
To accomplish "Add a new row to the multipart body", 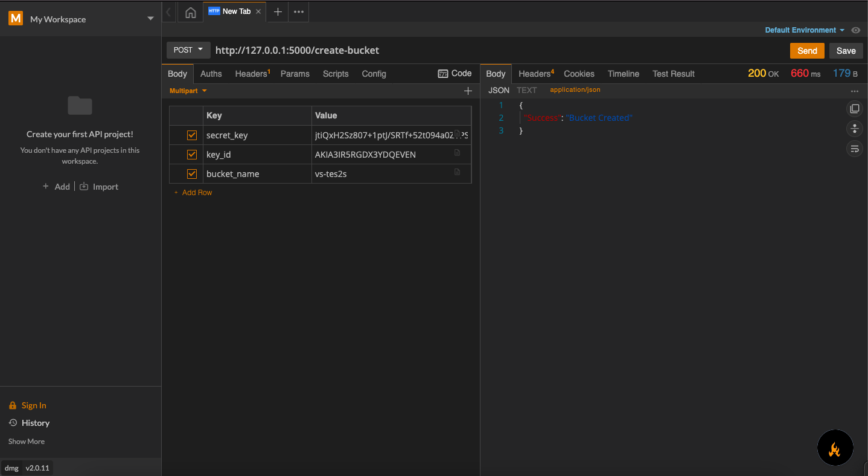I will click(193, 192).
